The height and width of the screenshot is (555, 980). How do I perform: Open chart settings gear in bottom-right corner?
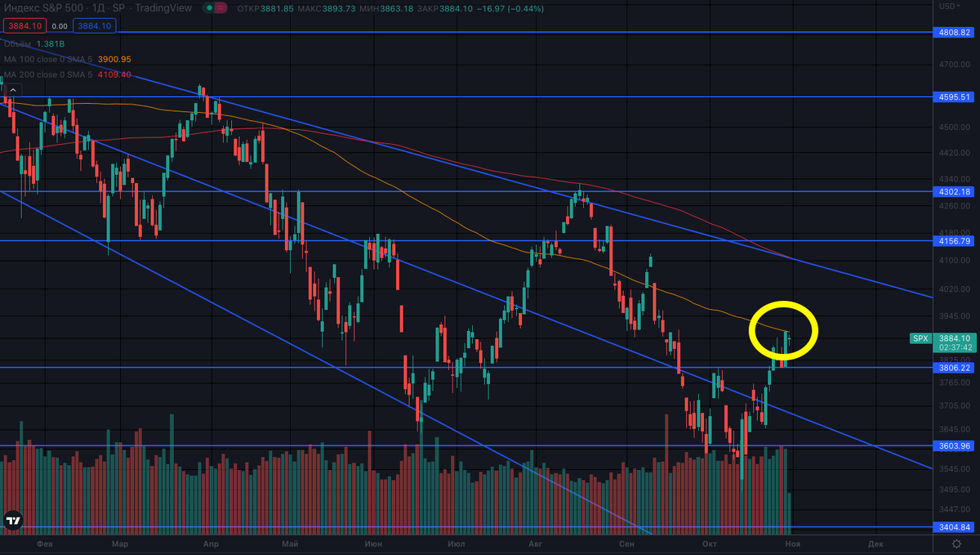click(956, 543)
